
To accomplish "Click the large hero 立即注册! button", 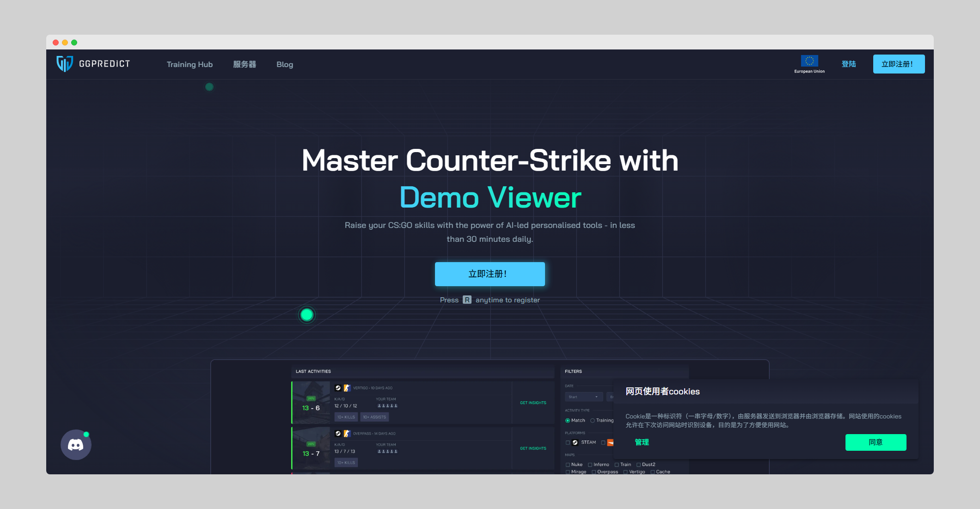I will [490, 274].
